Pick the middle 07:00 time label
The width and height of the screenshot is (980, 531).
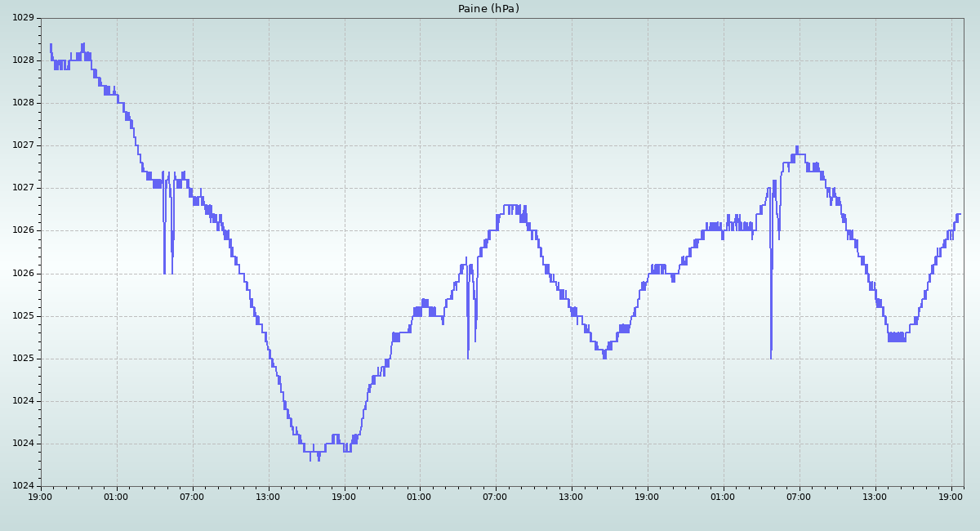496,496
